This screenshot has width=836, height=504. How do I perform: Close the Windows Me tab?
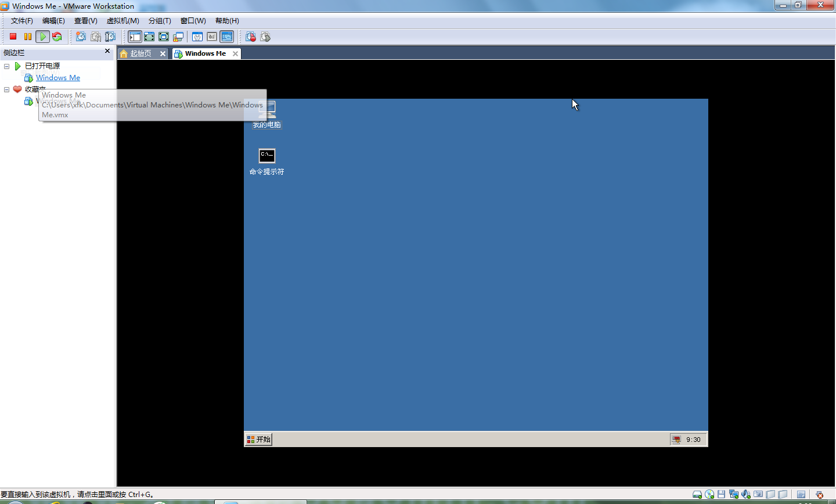point(235,53)
